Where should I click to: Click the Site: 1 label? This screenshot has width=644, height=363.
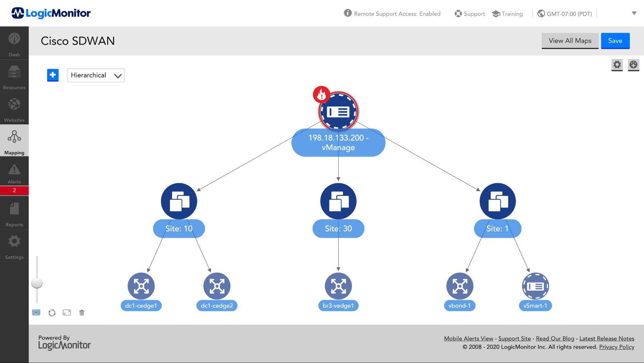[497, 228]
